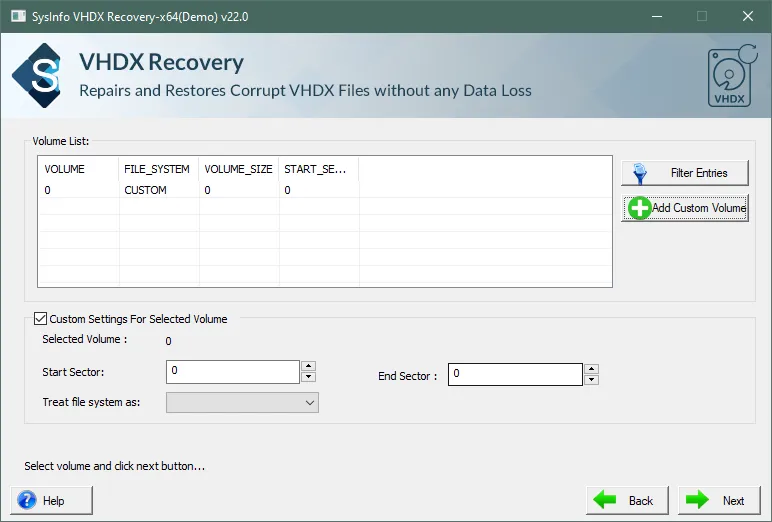Proceed with the Next button
The height and width of the screenshot is (522, 772).
[x=719, y=500]
